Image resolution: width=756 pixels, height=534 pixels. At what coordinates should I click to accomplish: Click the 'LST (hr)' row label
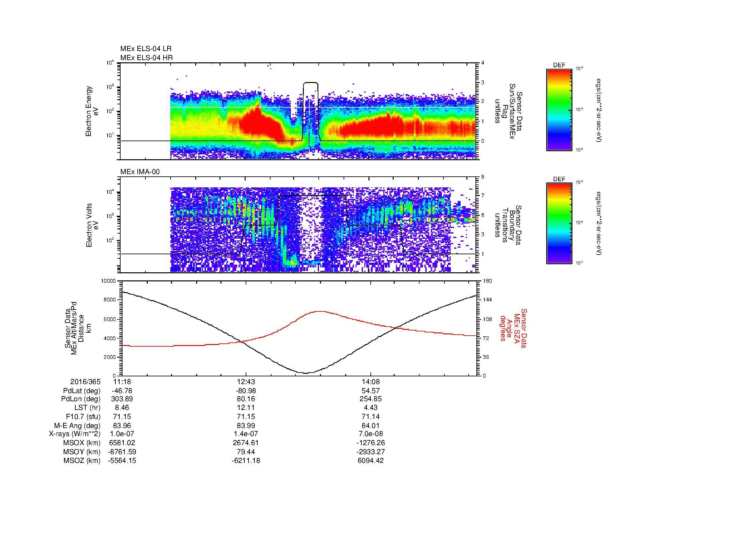[87, 408]
